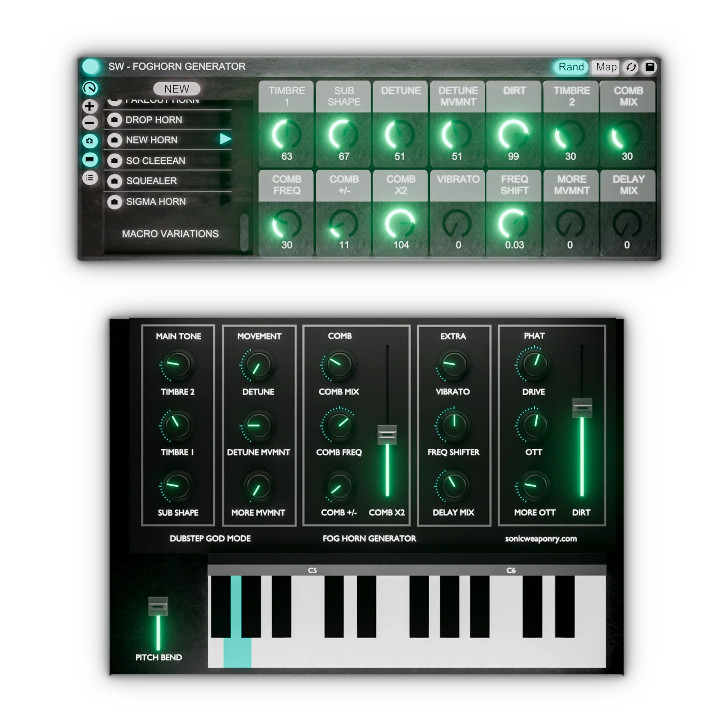Click camera icon beside NEW HORN
This screenshot has height=728, width=728.
114,140
